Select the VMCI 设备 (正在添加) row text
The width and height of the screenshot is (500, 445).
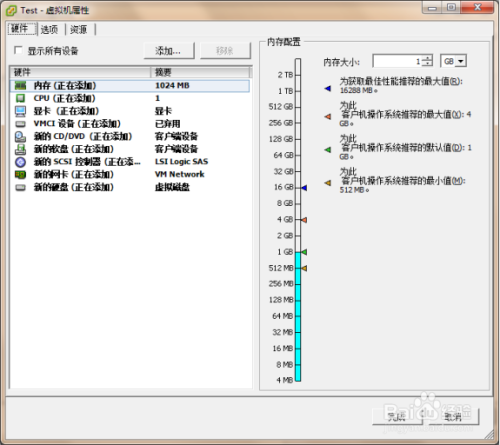tap(77, 124)
